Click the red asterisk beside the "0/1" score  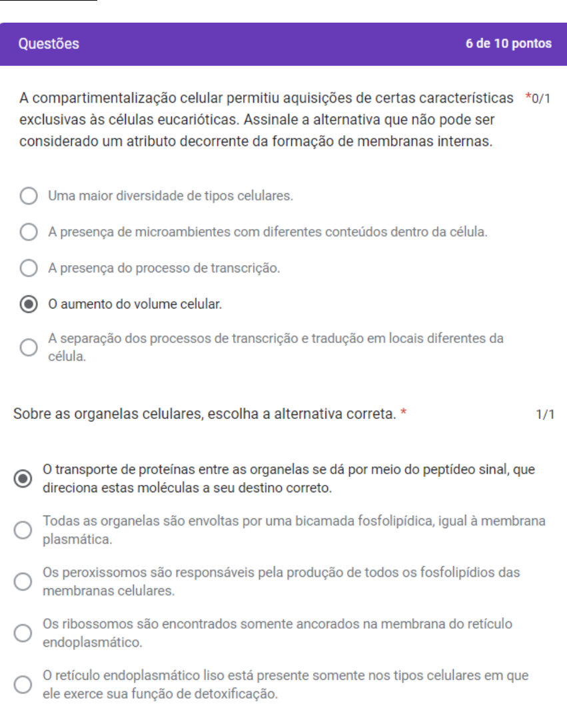click(528, 99)
